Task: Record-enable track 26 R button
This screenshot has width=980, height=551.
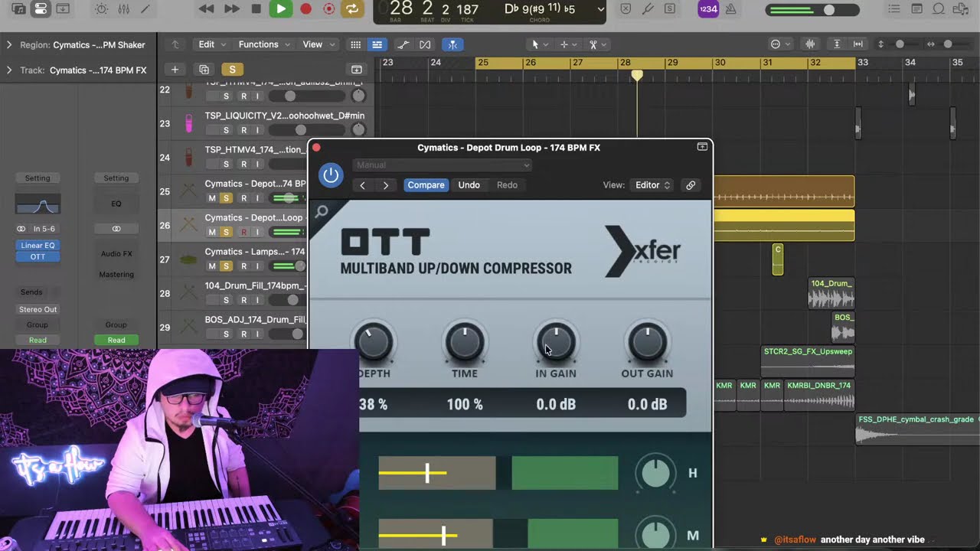Action: coord(243,232)
